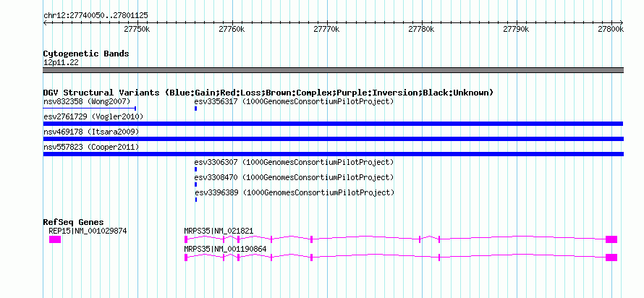Click the 27790k ruler tick label
The width and height of the screenshot is (644, 298).
point(516,29)
